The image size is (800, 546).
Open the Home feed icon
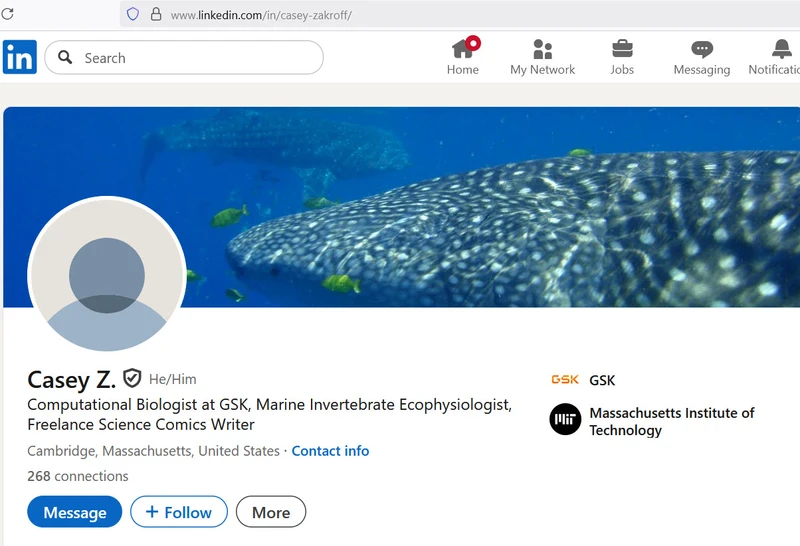click(x=462, y=48)
